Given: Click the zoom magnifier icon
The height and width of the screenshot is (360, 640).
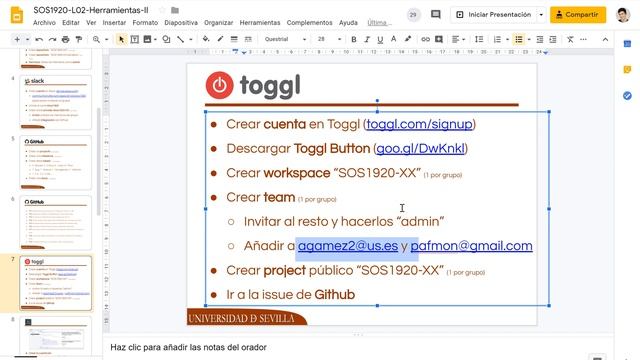Looking at the screenshot, I should pyautogui.click(x=96, y=40).
